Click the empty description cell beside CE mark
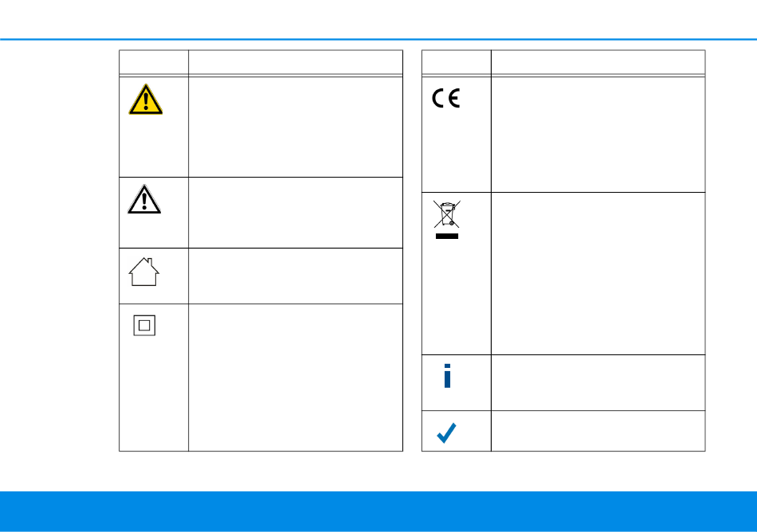Image resolution: width=757 pixels, height=532 pixels. pyautogui.click(x=598, y=135)
